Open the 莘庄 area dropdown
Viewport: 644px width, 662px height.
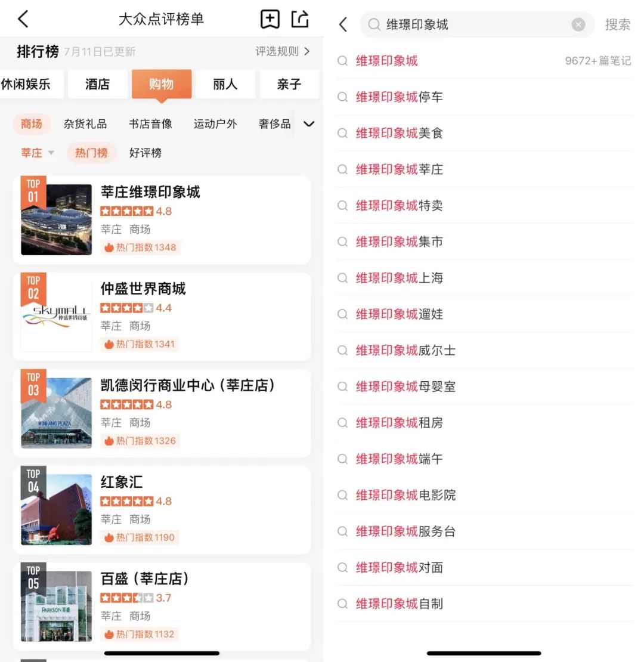pyautogui.click(x=37, y=153)
